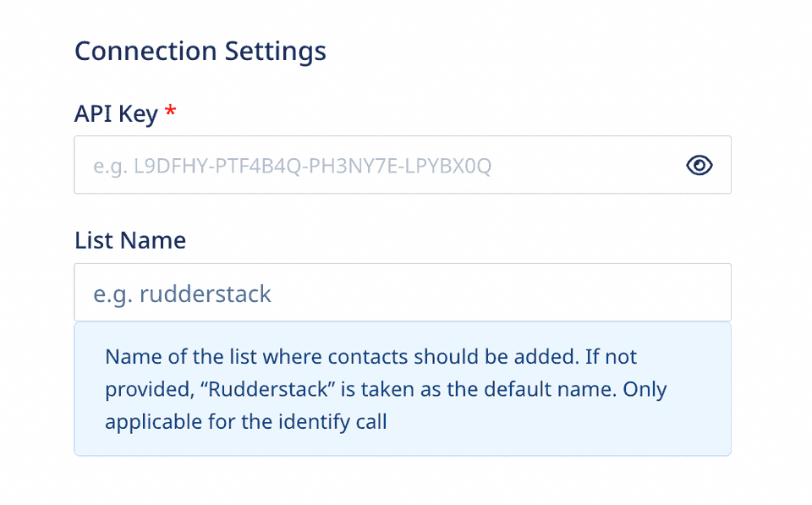Viewport: 812px width, 505px height.
Task: Focus the List Name text field
Action: coord(403,292)
